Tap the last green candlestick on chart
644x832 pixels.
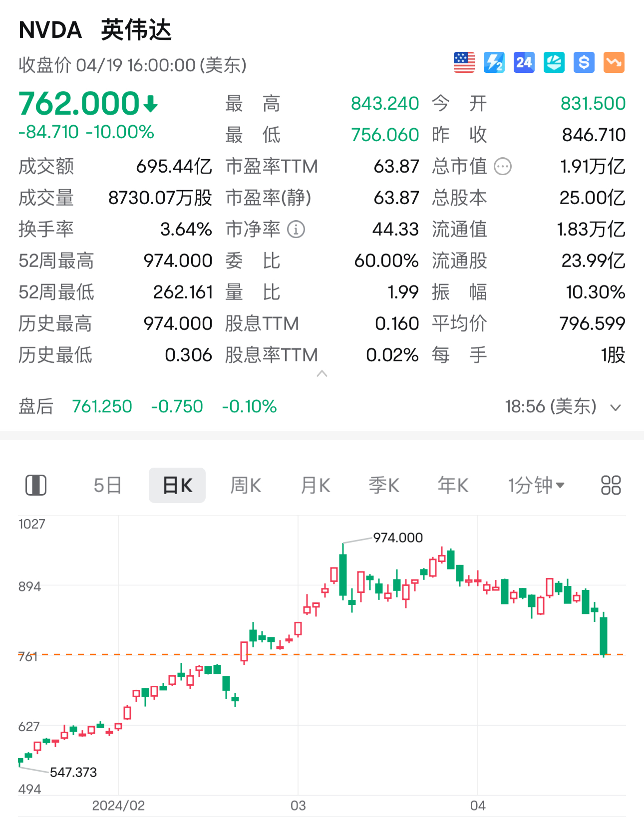(x=604, y=635)
